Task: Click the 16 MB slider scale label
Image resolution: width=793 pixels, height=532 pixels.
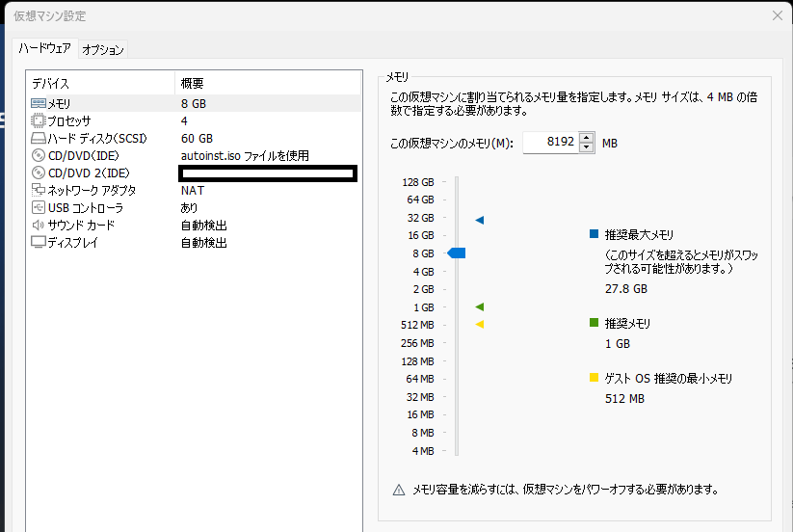Action: click(x=420, y=414)
